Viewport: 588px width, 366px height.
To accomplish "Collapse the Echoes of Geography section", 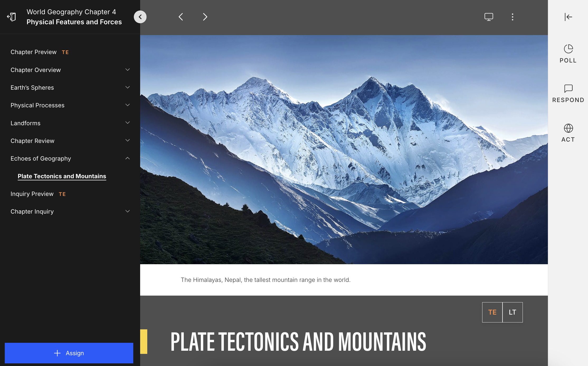I will click(x=128, y=158).
